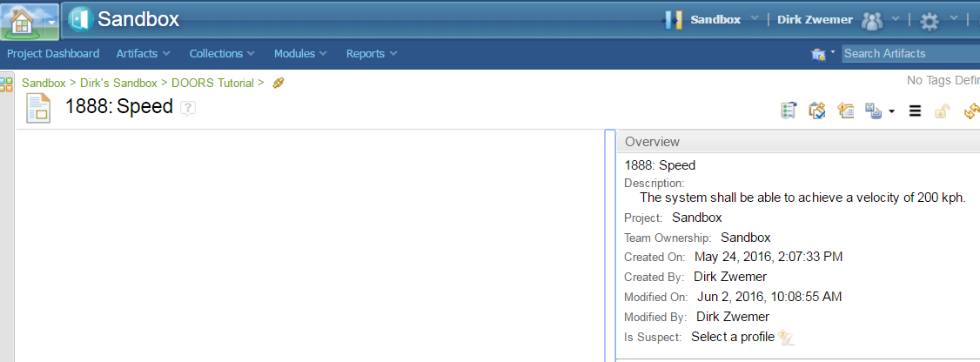Click the checklist icon in artifact toolbar
The width and height of the screenshot is (980, 362).
[x=789, y=111]
